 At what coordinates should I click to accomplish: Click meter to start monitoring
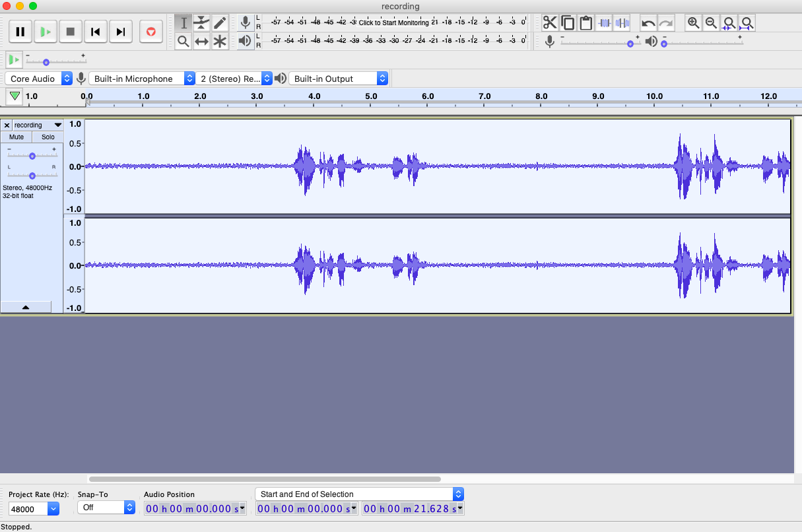click(x=393, y=22)
